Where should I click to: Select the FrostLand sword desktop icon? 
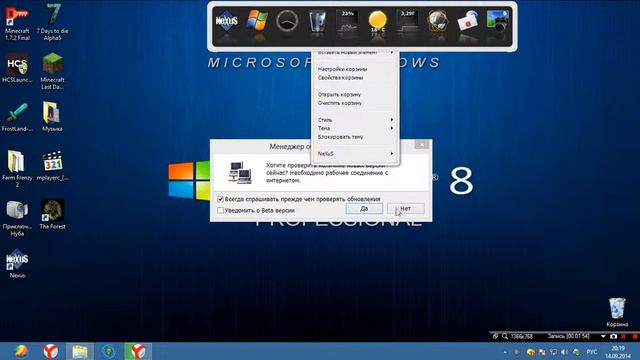pos(17,117)
